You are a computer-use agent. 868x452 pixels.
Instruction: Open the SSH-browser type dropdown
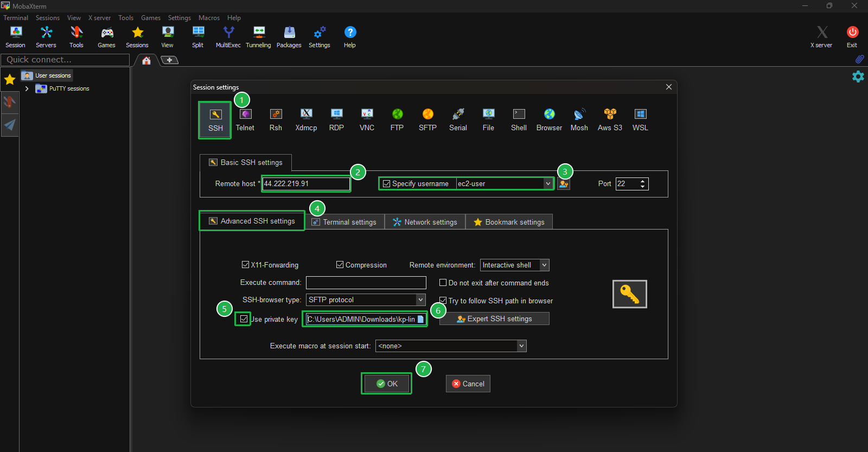coord(420,300)
